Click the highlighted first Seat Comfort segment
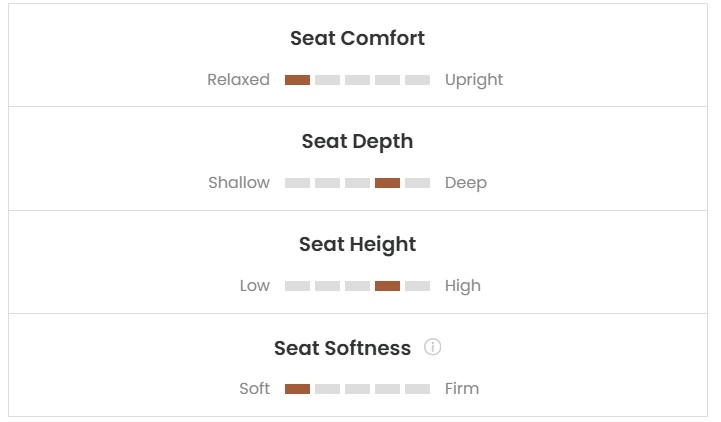 tap(297, 80)
